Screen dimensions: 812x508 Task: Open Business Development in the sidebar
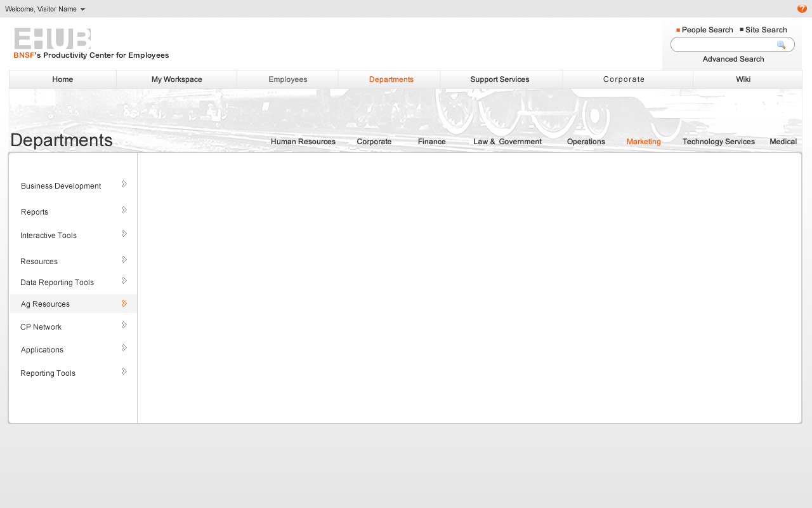pos(61,186)
